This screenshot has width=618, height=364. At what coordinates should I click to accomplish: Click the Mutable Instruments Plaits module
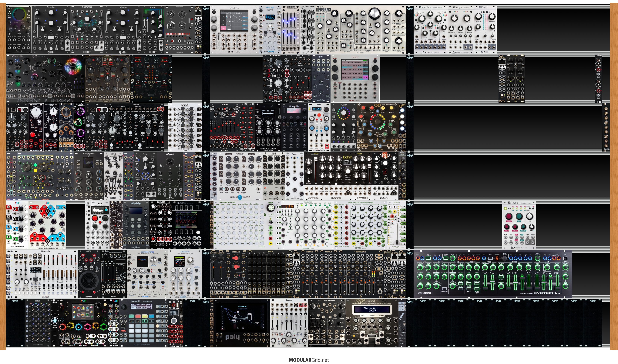click(x=485, y=29)
